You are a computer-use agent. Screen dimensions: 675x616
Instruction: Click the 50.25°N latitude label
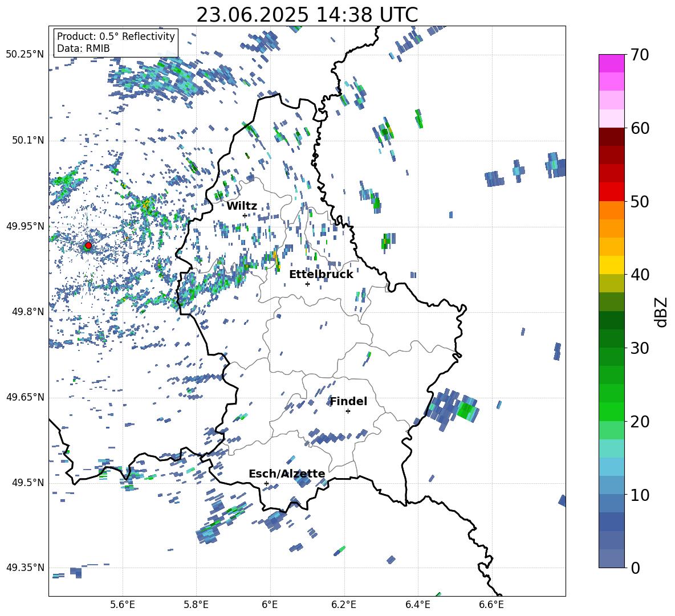coord(25,55)
